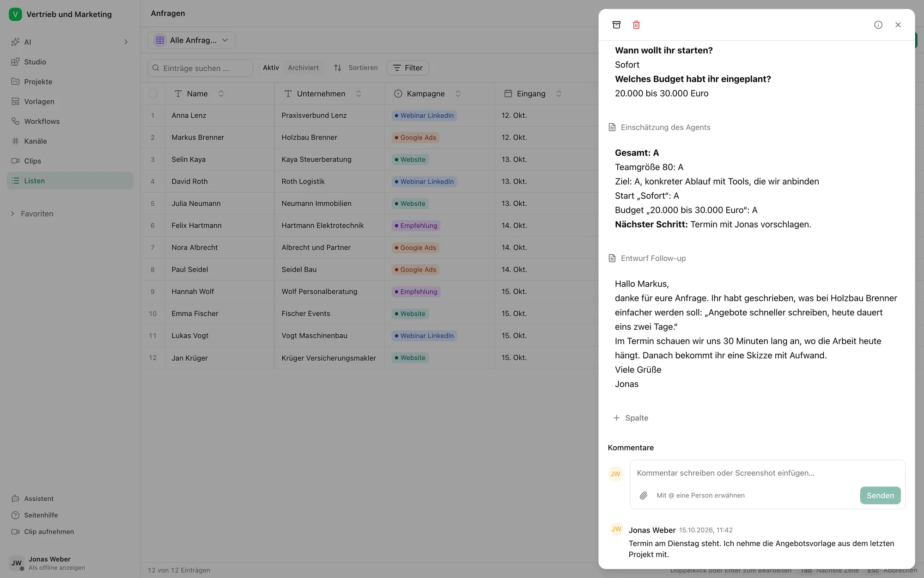Open Studio in the sidebar
Image resolution: width=924 pixels, height=578 pixels.
[70, 62]
